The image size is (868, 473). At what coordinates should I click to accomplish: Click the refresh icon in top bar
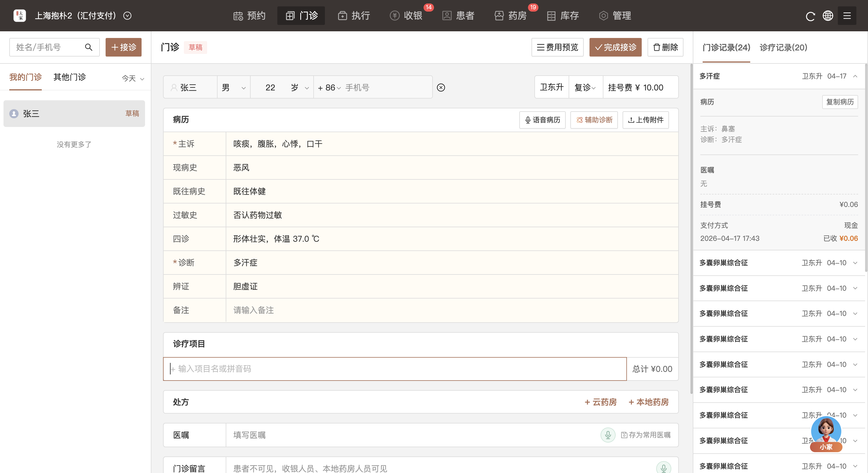(x=810, y=16)
